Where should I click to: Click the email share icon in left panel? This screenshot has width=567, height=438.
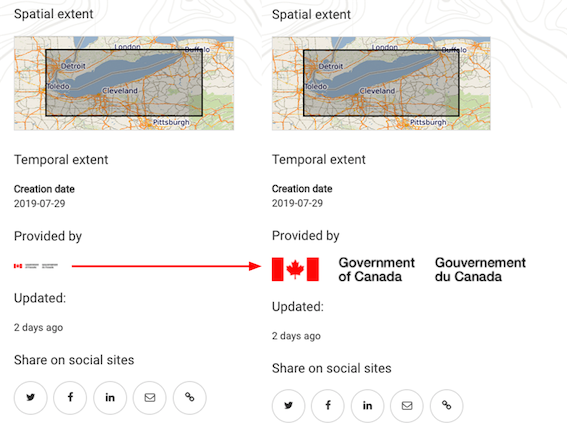pos(150,397)
